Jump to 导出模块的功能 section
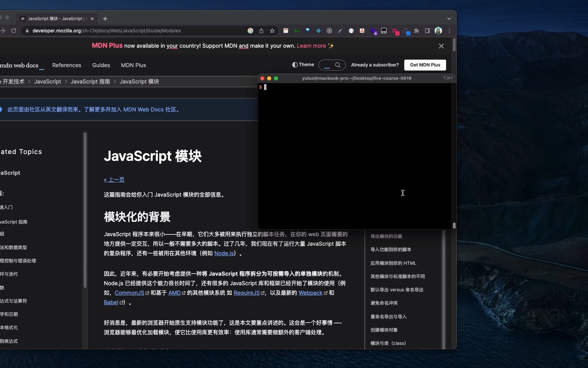Image resolution: width=588 pixels, height=368 pixels. click(x=386, y=236)
